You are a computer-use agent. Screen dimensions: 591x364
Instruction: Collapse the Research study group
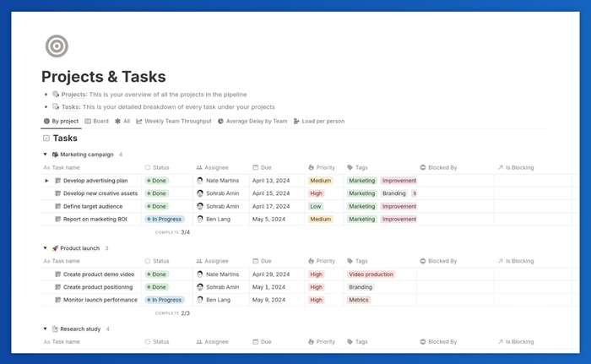(x=46, y=329)
